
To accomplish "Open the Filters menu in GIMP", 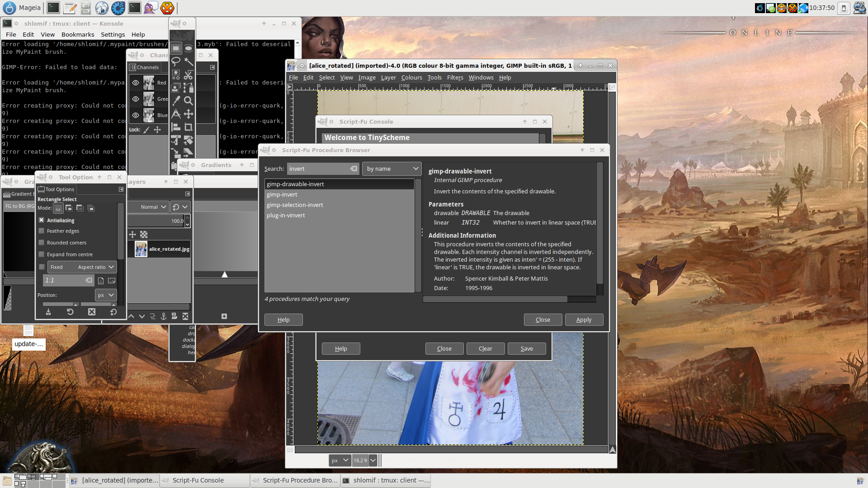I will coord(455,78).
